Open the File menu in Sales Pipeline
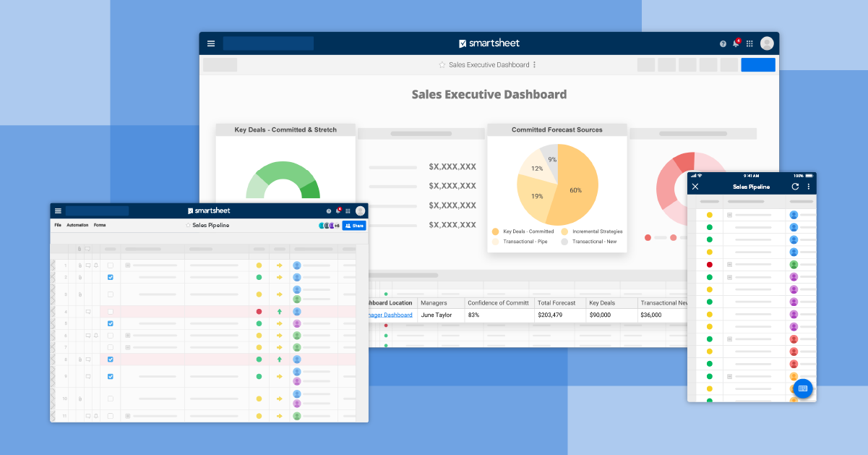868x455 pixels. pos(57,225)
